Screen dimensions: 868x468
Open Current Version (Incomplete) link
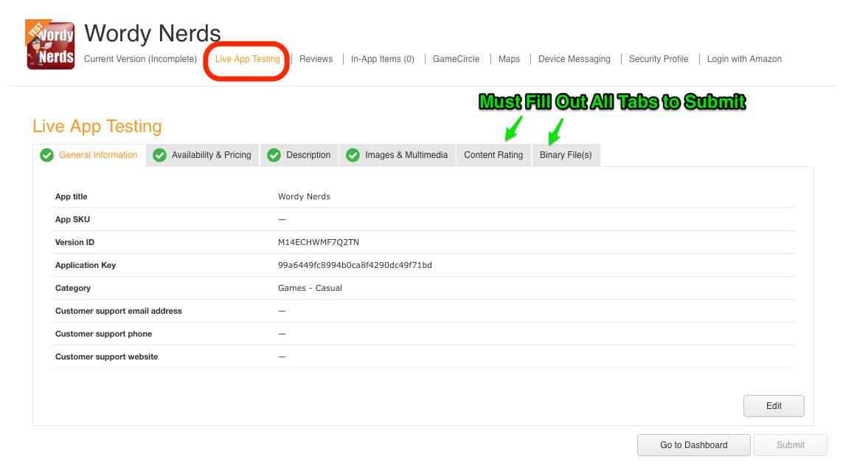click(x=141, y=59)
